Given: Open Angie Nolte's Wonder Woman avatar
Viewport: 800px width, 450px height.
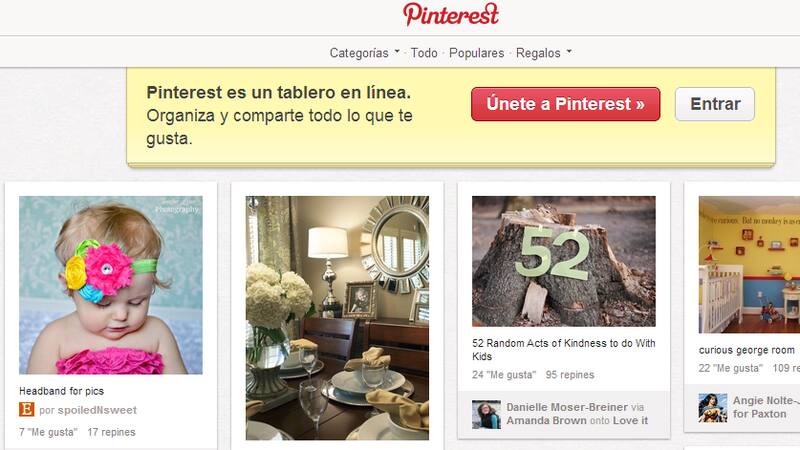Looking at the screenshot, I should pos(713,408).
